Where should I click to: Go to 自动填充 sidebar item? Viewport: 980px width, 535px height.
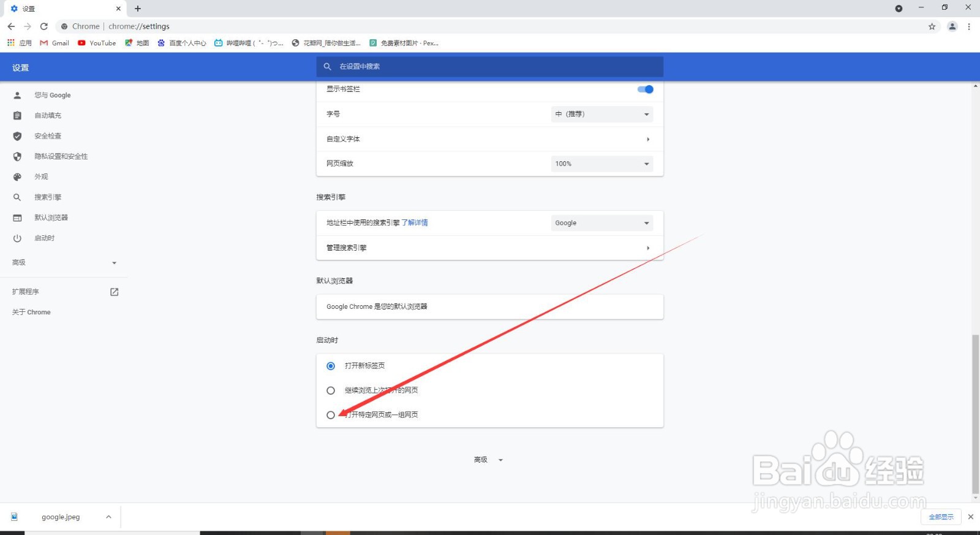[x=48, y=115]
